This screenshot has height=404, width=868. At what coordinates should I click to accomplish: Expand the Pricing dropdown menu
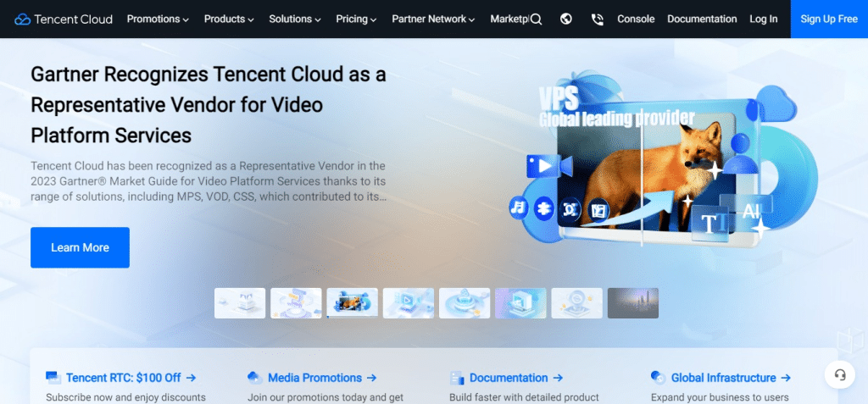click(356, 19)
